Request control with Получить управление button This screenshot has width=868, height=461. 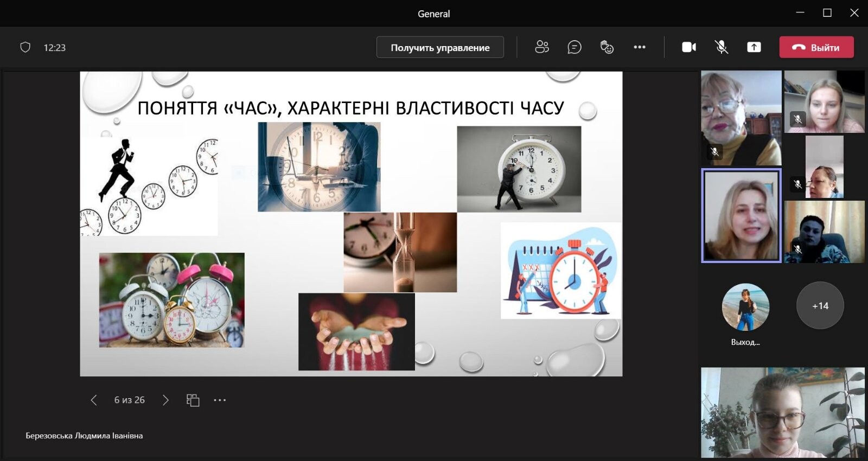click(440, 47)
